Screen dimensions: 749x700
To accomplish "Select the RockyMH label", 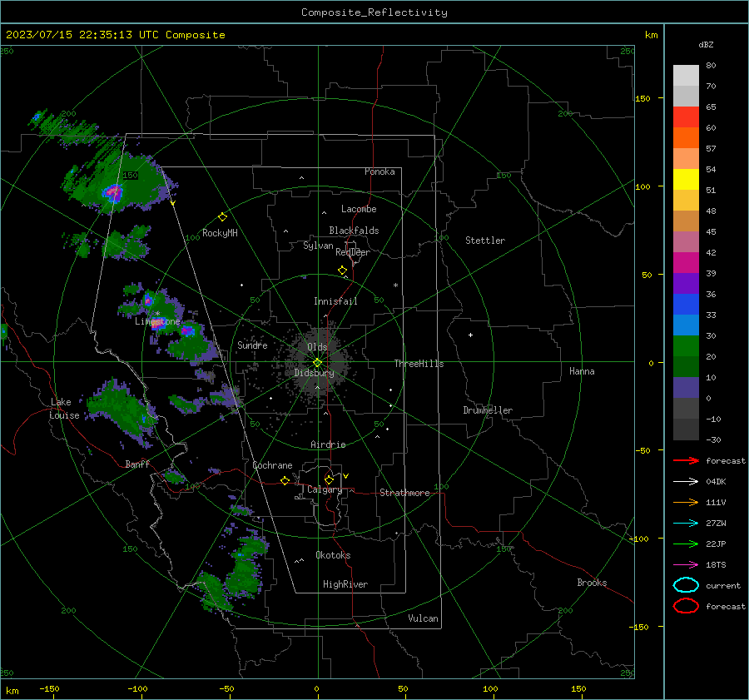I will pyautogui.click(x=220, y=233).
